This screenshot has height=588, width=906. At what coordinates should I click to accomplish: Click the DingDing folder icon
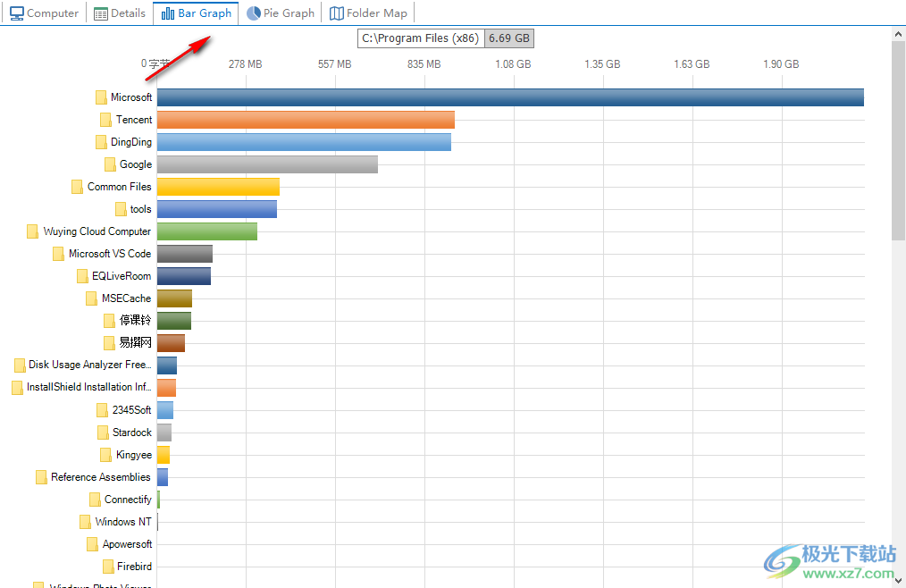pos(101,142)
